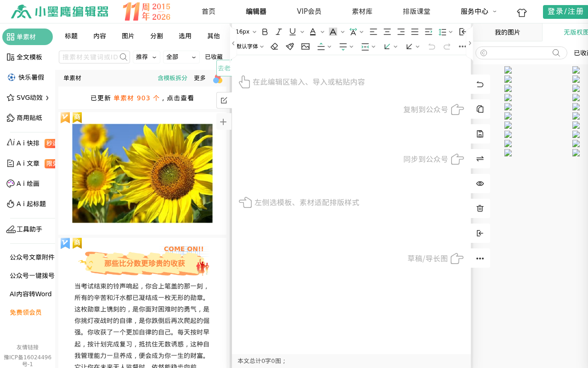The image size is (588, 368).
Task: Set text alignment to right
Action: click(x=401, y=32)
